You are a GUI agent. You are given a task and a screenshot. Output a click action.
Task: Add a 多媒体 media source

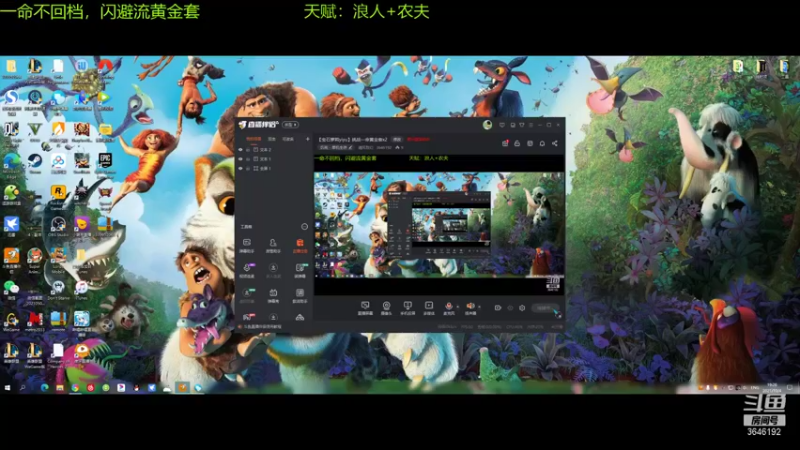(x=429, y=308)
